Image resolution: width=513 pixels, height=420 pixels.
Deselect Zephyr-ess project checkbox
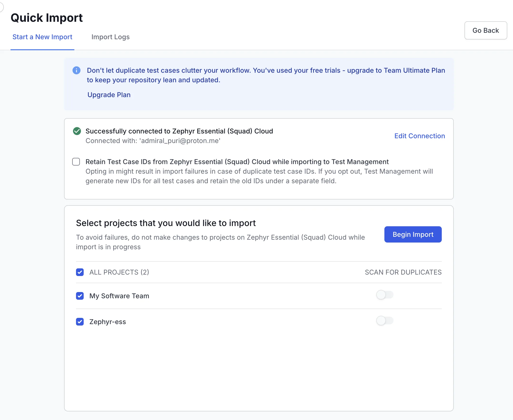(80, 321)
